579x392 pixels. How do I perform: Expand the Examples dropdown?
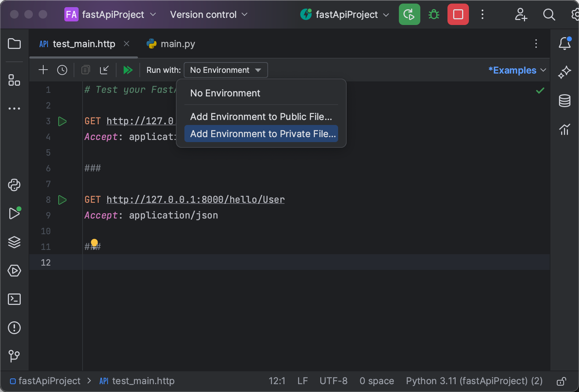click(x=517, y=70)
